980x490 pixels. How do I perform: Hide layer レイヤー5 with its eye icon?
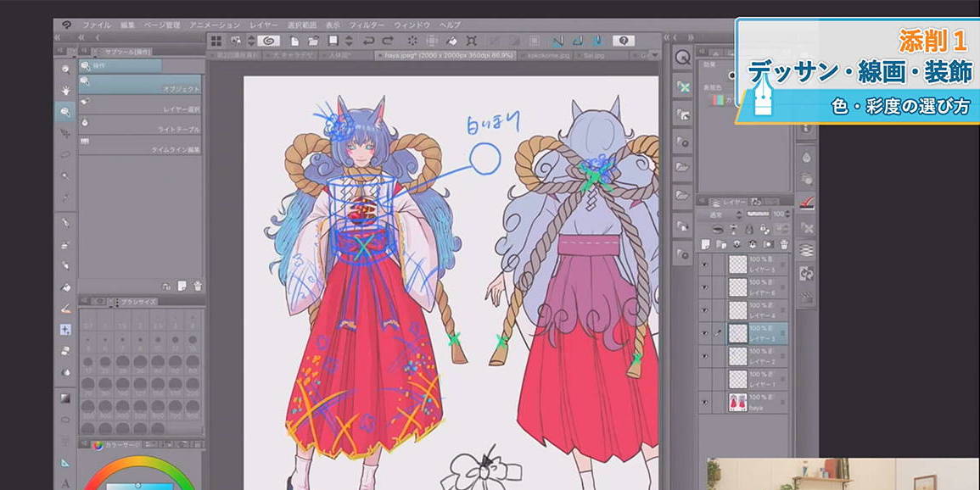(705, 264)
